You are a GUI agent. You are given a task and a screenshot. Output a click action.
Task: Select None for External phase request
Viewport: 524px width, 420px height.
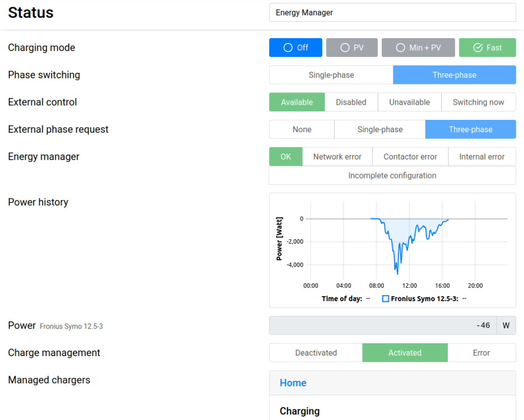[302, 129]
